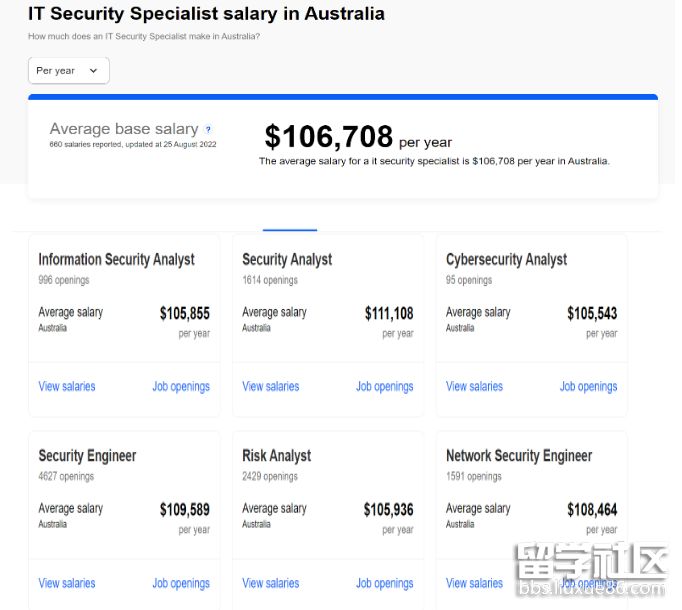The image size is (682, 610).
Task: Open Job openings for Risk Analyst
Action: point(385,583)
